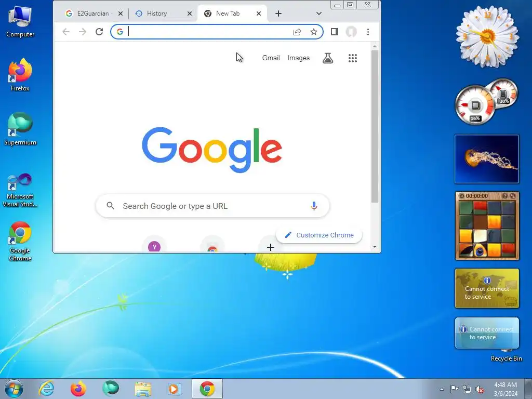Add a new shortcut tile

coord(270,247)
